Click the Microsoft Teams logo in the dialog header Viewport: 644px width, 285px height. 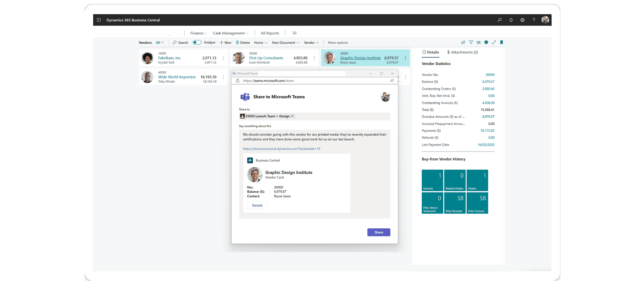pos(245,97)
